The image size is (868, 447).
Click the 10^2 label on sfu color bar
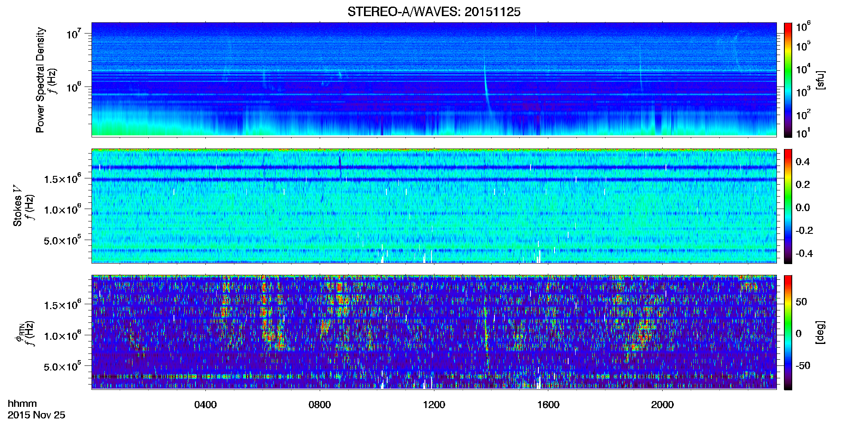[803, 114]
